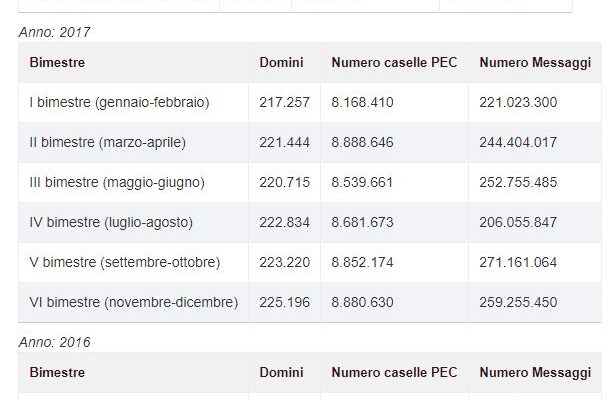Click the Anno: 2017 caption
609x400 pixels.
(x=54, y=32)
